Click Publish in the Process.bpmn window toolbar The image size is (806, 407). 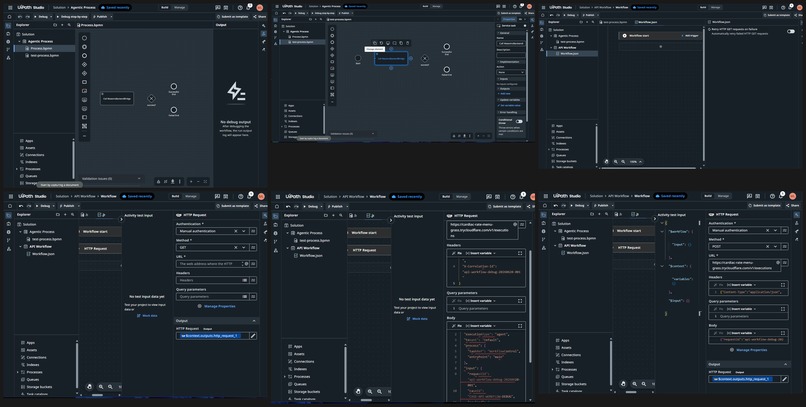click(100, 16)
